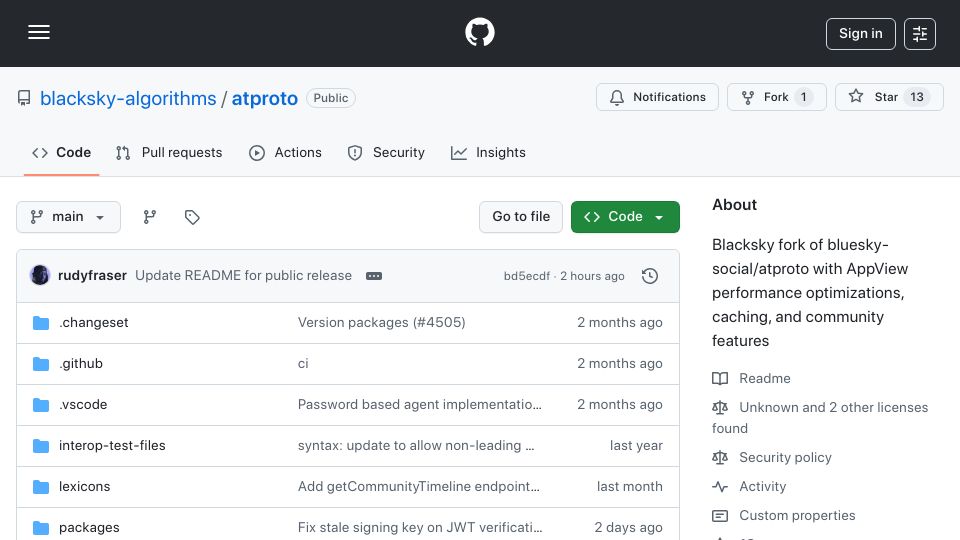The width and height of the screenshot is (960, 540).
Task: Click folder icon beside .github
Action: (x=41, y=364)
